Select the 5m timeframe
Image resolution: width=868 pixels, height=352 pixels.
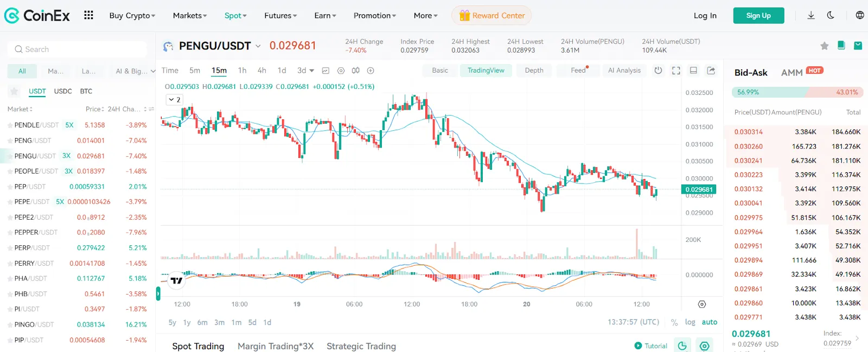point(195,71)
